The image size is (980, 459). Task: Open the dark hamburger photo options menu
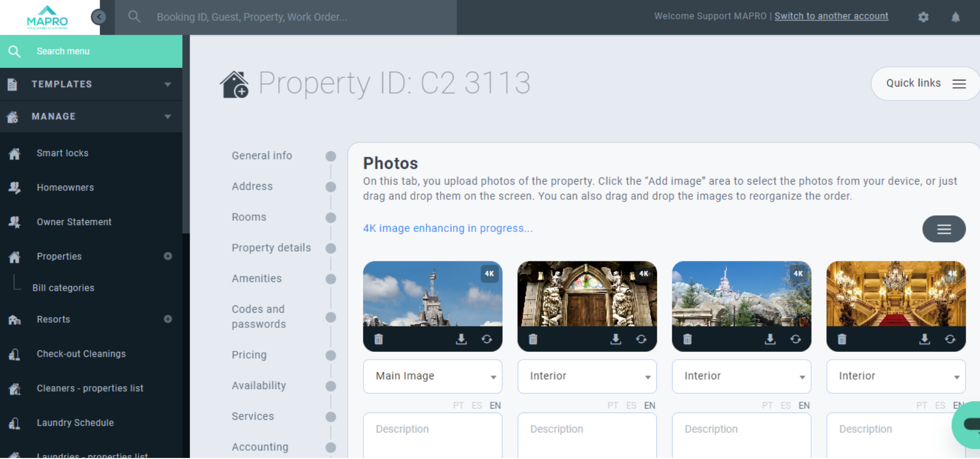tap(943, 229)
